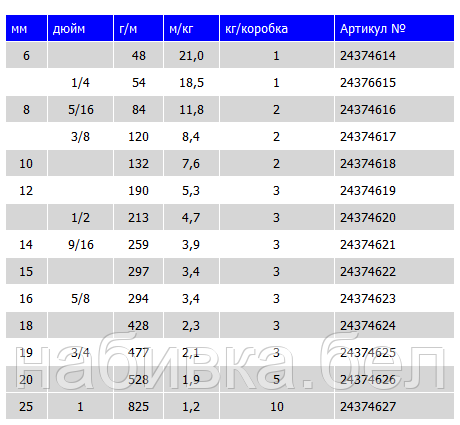Click the 477 g/m value cell
This screenshot has width=460, height=425.
pyautogui.click(x=138, y=353)
